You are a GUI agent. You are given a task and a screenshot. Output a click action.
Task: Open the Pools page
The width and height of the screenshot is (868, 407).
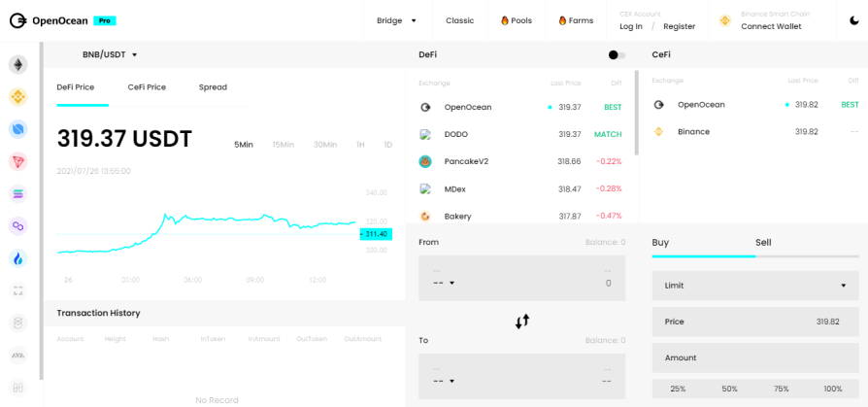tap(517, 20)
